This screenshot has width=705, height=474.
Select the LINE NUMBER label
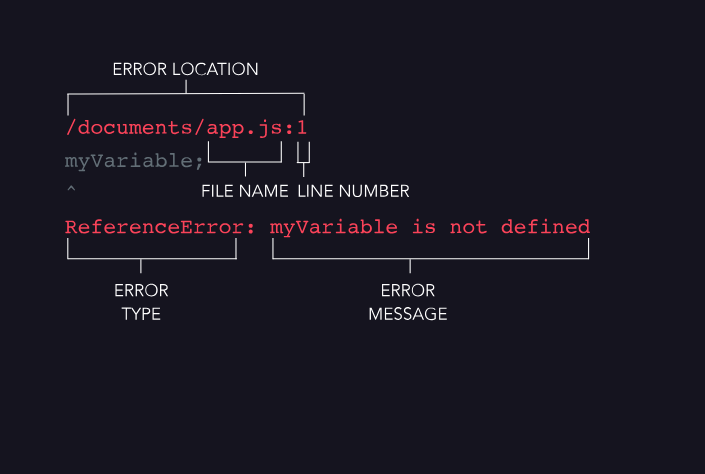(353, 191)
